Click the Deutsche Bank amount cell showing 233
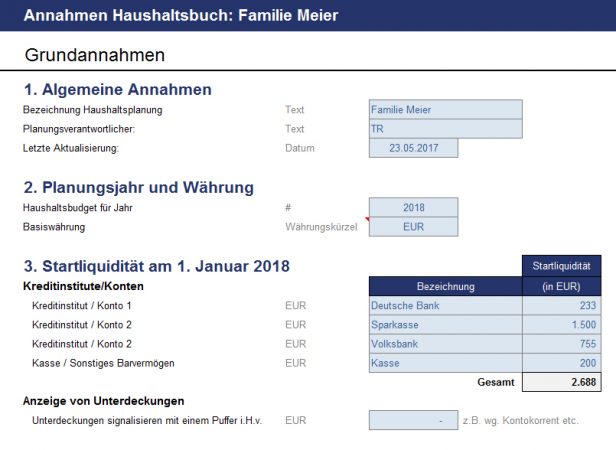 tap(561, 305)
